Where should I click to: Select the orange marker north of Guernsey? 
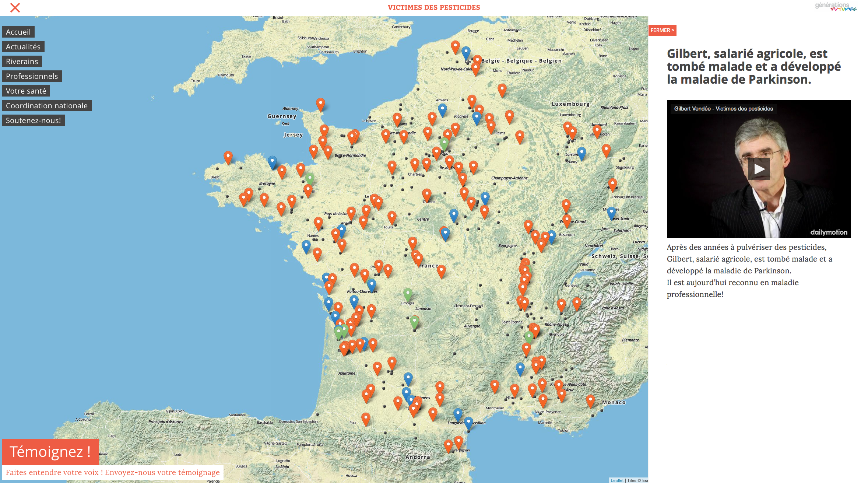tap(320, 105)
